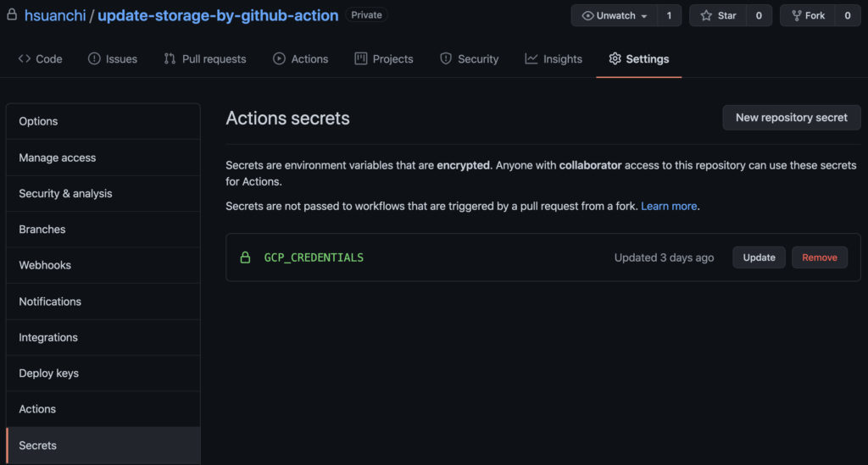Remove the GCP_CREDENTIALS secret

(x=820, y=257)
